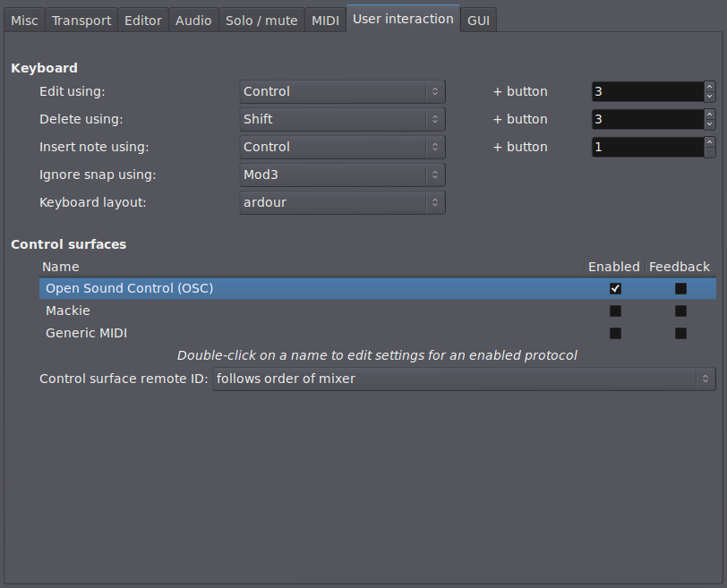Click the Insert note button number field

646,147
